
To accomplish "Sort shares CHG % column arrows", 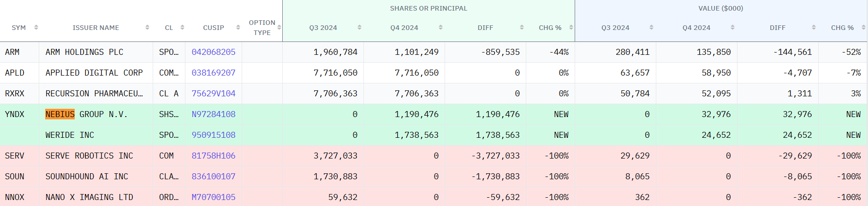I will tap(571, 28).
